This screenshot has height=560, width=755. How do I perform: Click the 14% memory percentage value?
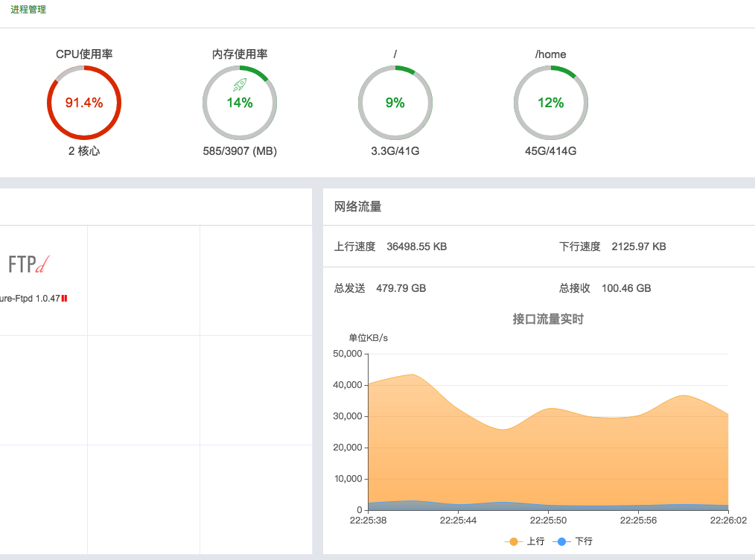tap(240, 104)
